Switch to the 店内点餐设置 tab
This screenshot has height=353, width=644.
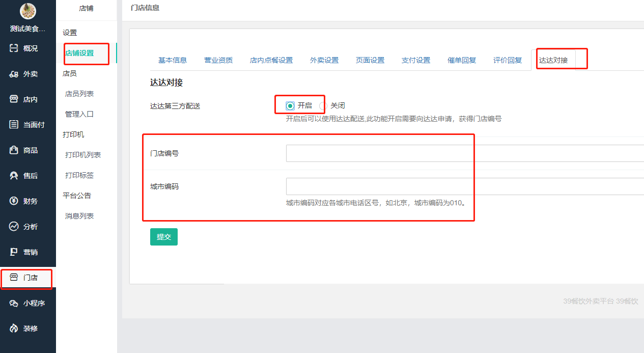tap(271, 60)
